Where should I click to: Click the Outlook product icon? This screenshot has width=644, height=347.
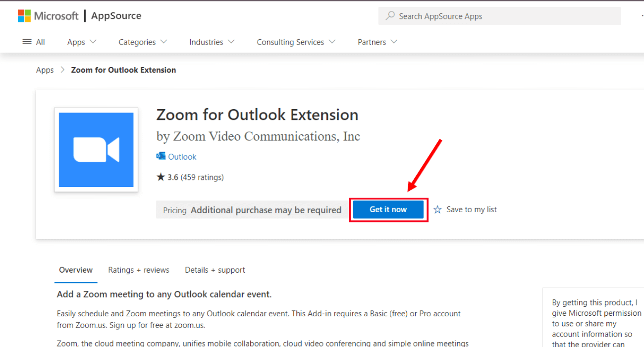(x=161, y=156)
